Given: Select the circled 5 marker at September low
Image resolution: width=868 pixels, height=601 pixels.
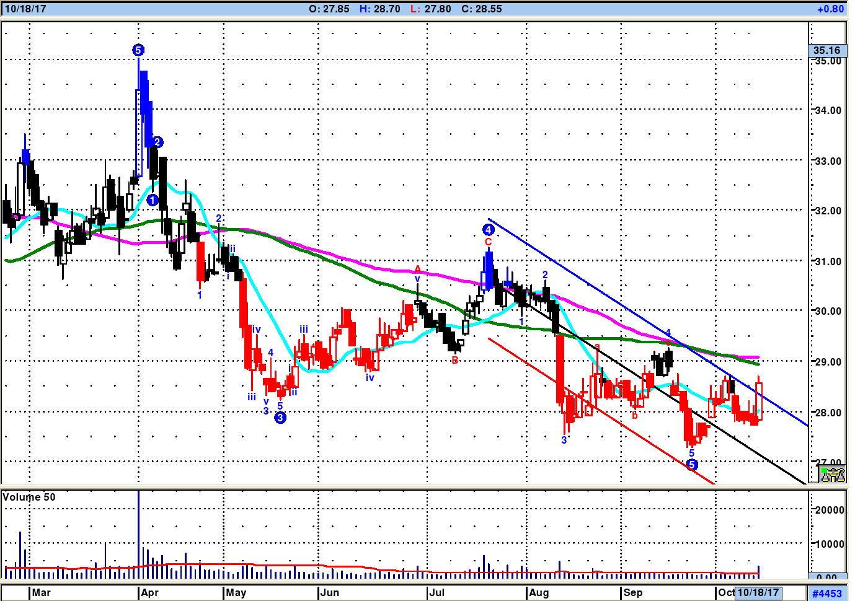Looking at the screenshot, I should click(692, 465).
